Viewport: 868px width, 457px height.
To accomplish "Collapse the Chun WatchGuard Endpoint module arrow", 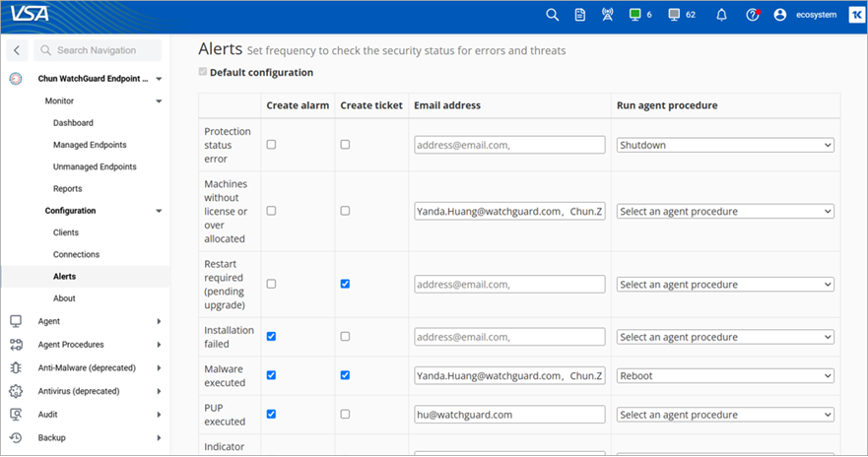I will pos(159,79).
